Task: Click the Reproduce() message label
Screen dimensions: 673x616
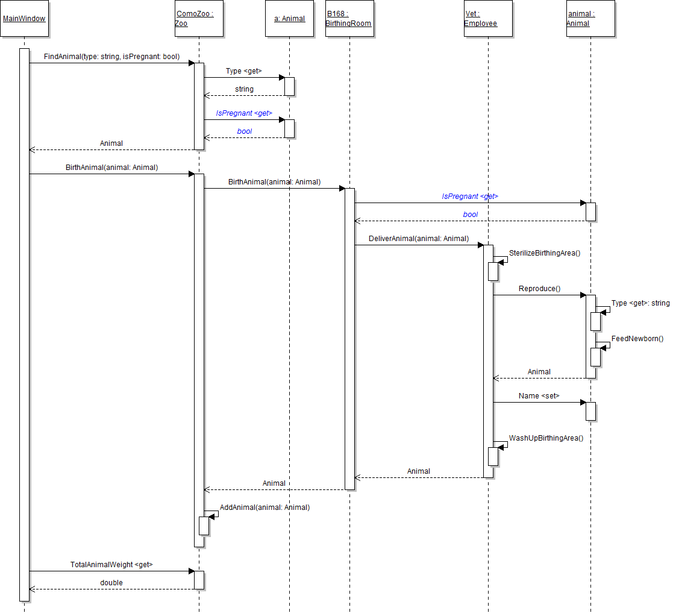Action: pos(539,289)
